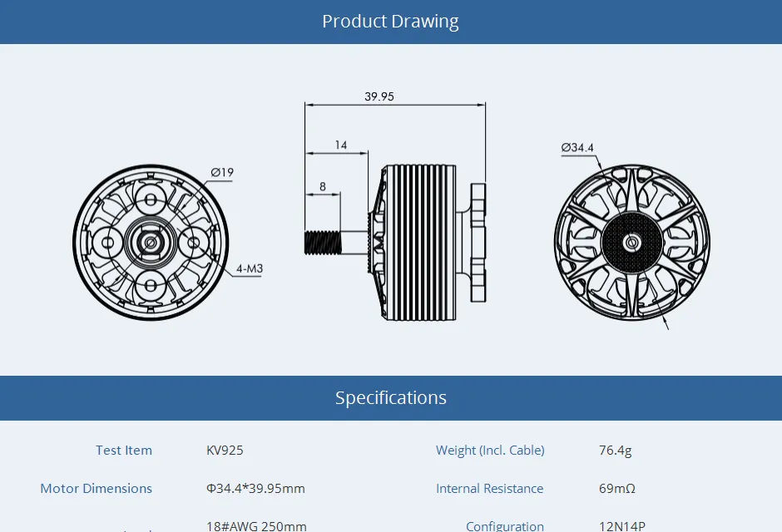782x532 pixels.
Task: Click the KV925 value
Action: click(225, 450)
